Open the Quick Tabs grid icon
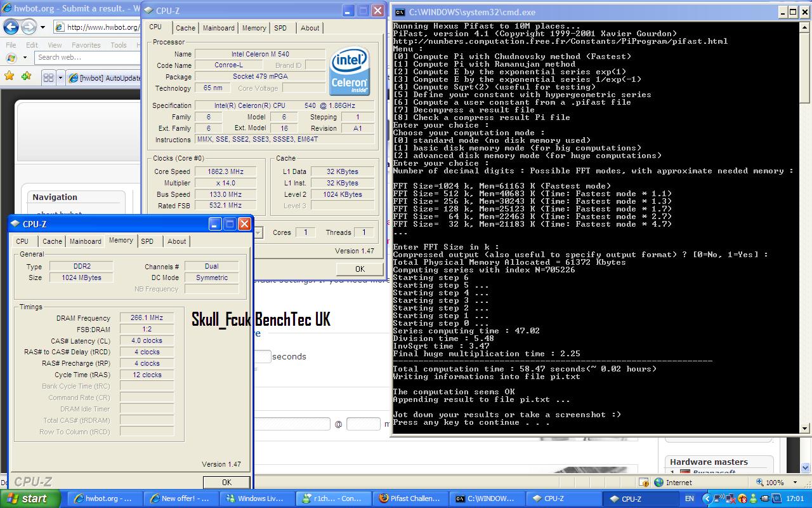812x508 pixels. (x=48, y=77)
